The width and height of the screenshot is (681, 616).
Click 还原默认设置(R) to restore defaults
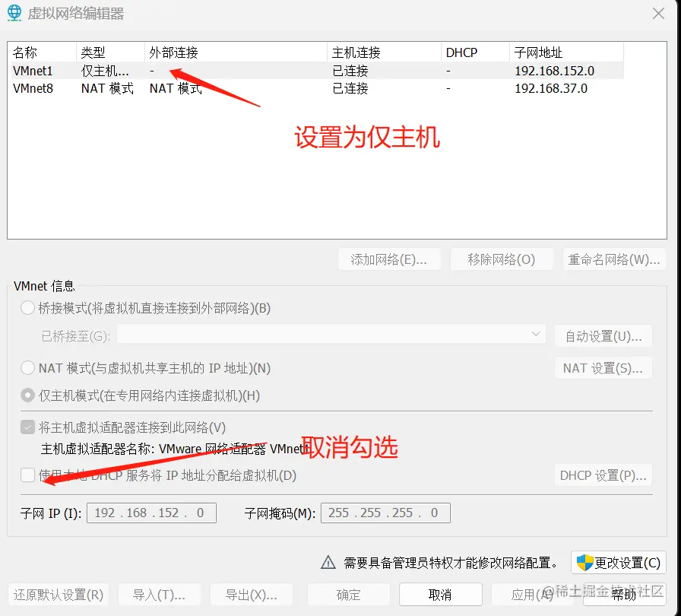58,594
